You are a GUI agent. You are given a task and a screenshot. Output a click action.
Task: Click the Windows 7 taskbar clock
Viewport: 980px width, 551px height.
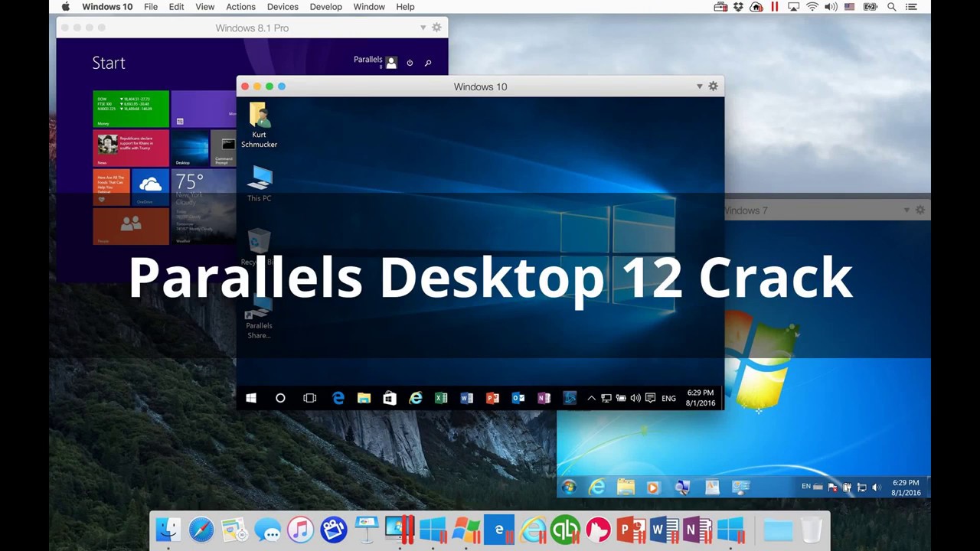(906, 487)
